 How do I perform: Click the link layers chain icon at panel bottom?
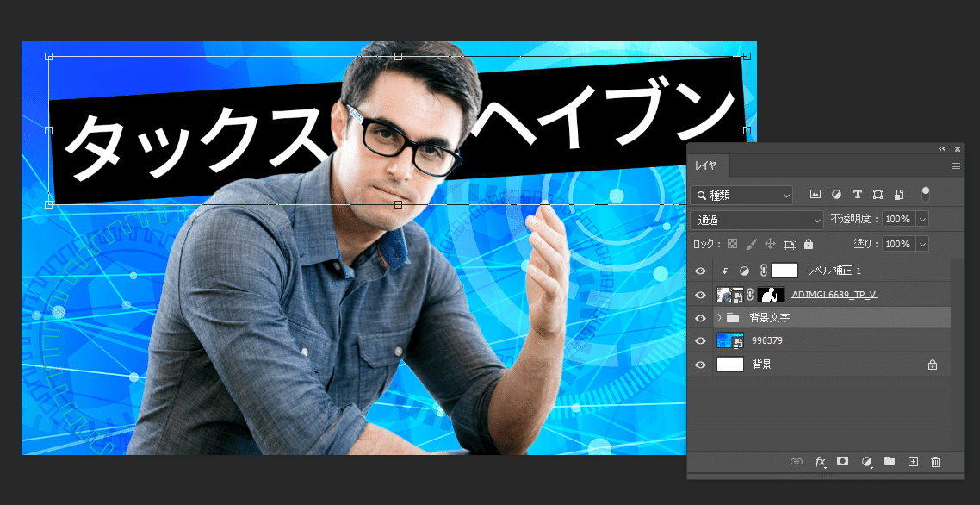pyautogui.click(x=797, y=462)
